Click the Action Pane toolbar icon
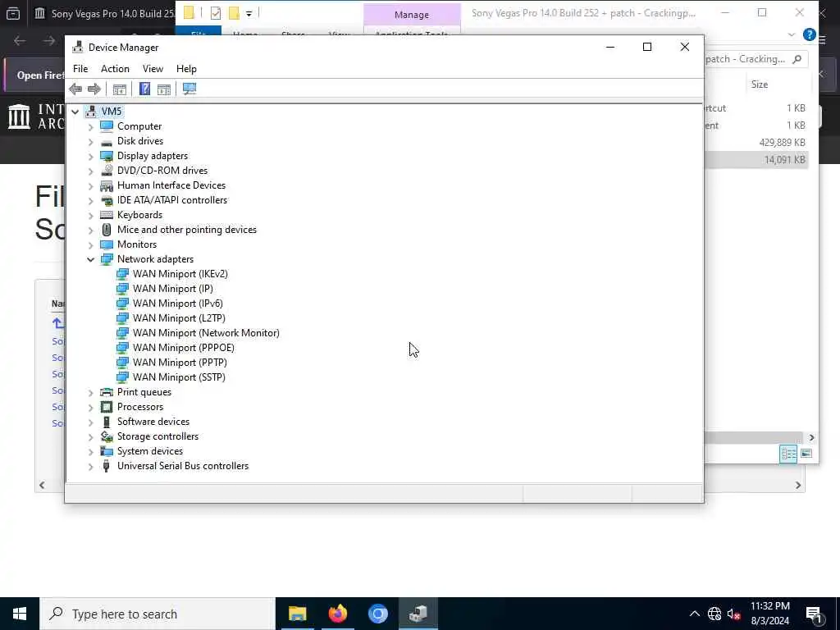Screen dimensions: 840x630 (x=164, y=89)
